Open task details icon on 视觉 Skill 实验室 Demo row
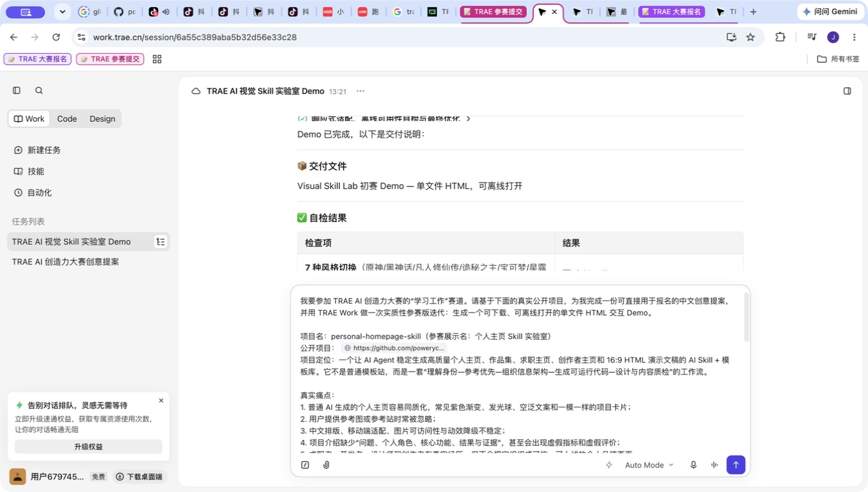The image size is (868, 492). pos(161,242)
